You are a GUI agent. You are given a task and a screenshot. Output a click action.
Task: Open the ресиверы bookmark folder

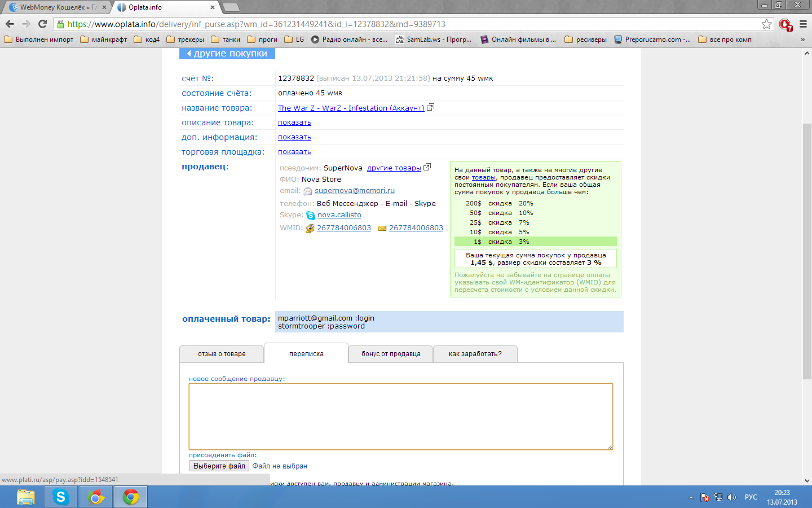(x=585, y=40)
